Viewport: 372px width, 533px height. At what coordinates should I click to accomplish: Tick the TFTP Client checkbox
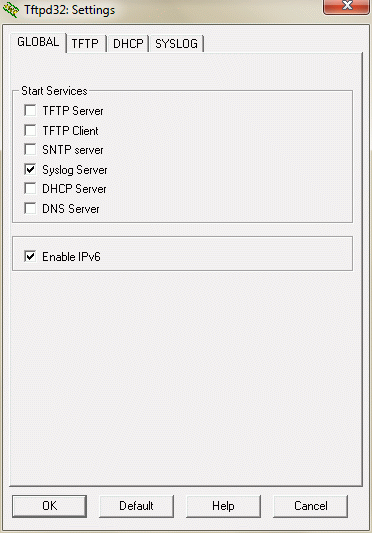pos(30,130)
